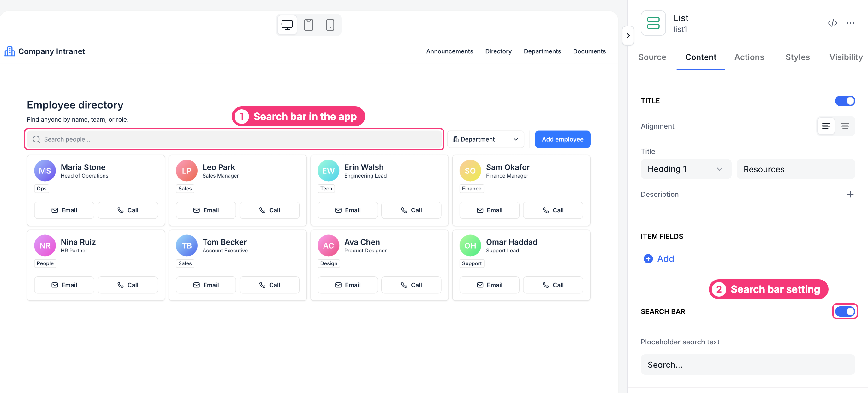The height and width of the screenshot is (393, 868).
Task: Call Tom Becker
Action: click(269, 285)
